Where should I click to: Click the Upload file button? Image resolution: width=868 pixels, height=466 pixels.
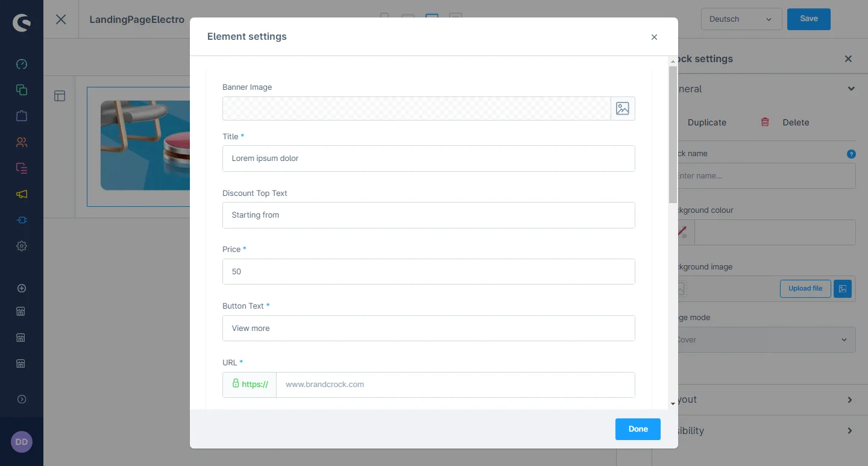tap(805, 289)
